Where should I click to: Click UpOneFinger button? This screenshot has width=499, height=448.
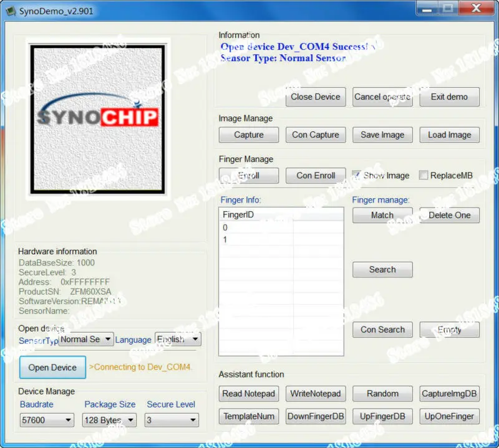449,416
